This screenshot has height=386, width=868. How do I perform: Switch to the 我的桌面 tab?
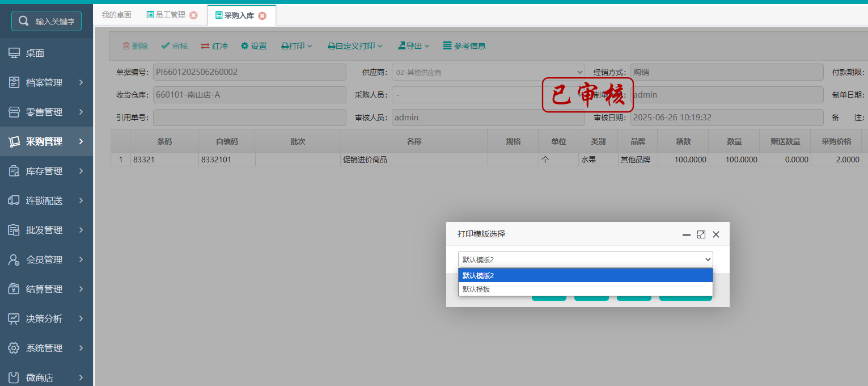[x=116, y=15]
